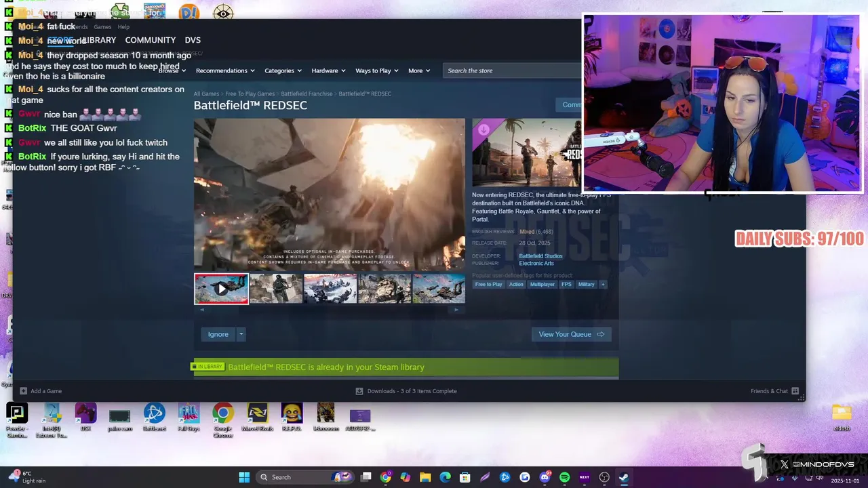Select the Military tag
The width and height of the screenshot is (868, 488).
click(x=586, y=285)
